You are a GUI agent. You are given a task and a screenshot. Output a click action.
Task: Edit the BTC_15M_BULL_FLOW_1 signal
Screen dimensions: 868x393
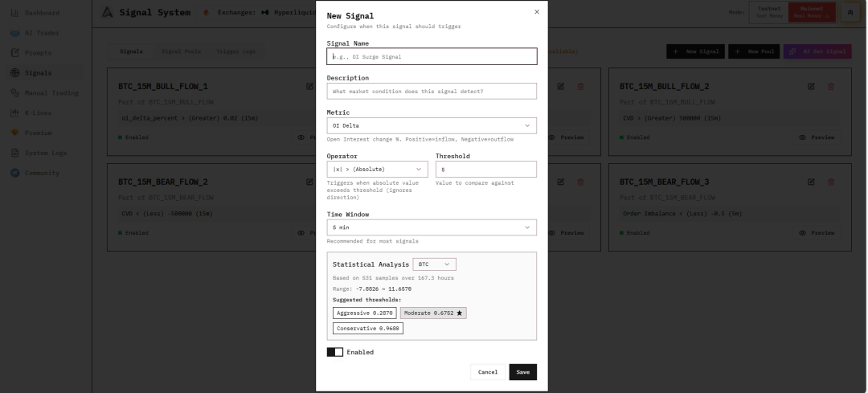309,86
